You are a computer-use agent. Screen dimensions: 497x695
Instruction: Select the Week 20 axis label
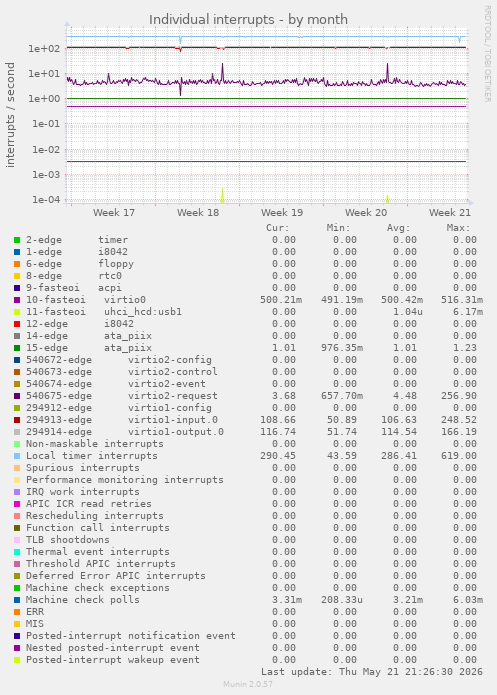click(366, 213)
